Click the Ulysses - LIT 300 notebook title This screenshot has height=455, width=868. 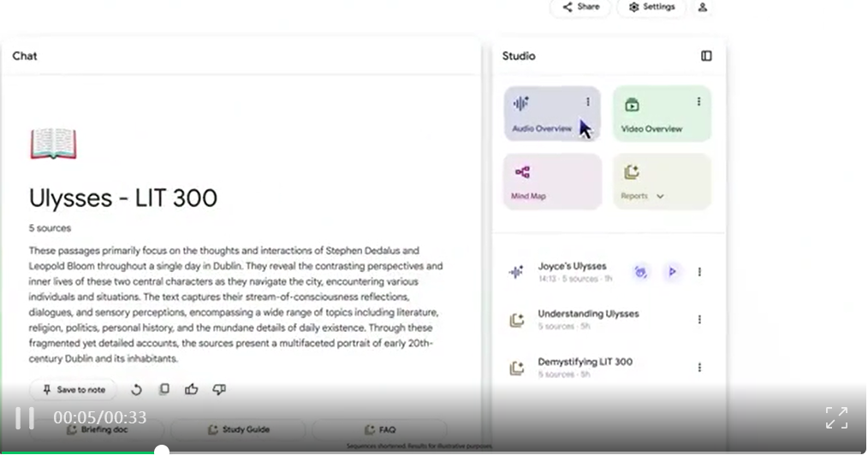pos(123,198)
